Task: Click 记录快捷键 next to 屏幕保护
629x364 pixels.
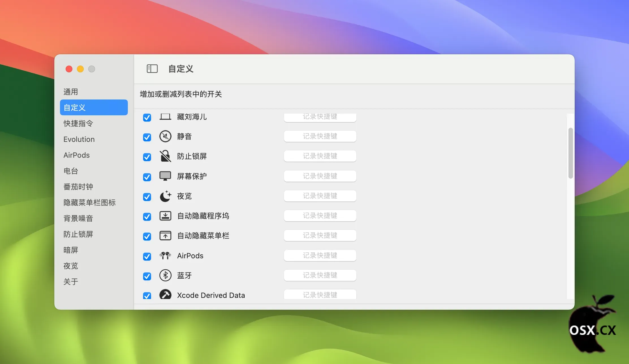Action: [320, 176]
